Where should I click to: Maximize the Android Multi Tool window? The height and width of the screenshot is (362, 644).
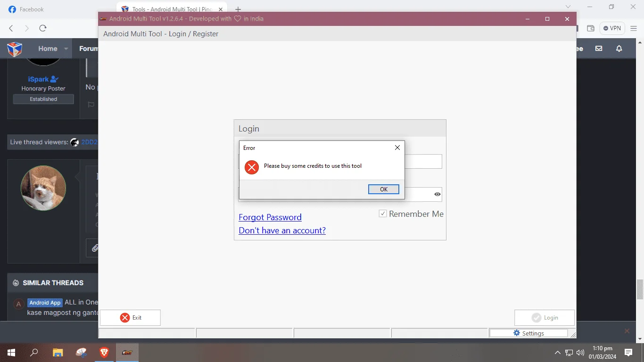click(x=547, y=19)
